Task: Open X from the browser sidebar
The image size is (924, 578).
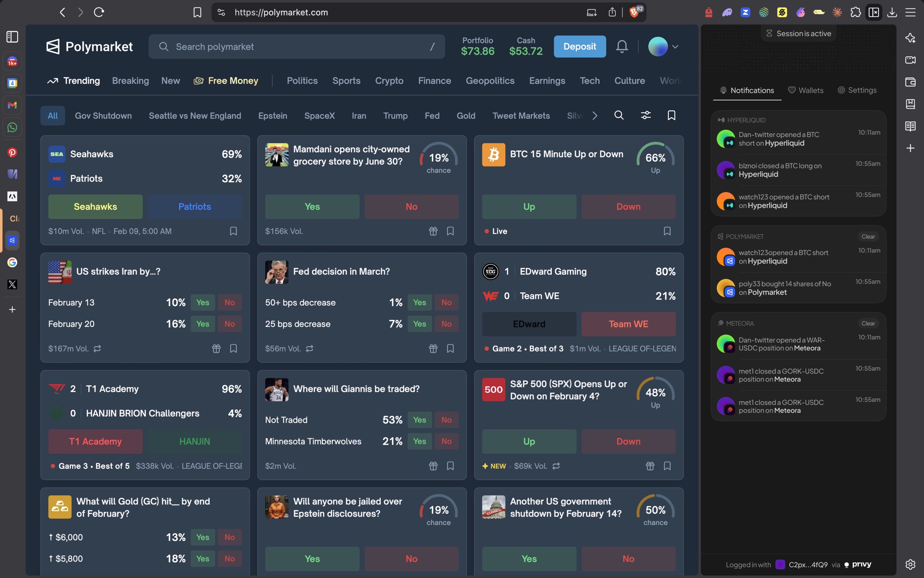Action: pos(12,284)
